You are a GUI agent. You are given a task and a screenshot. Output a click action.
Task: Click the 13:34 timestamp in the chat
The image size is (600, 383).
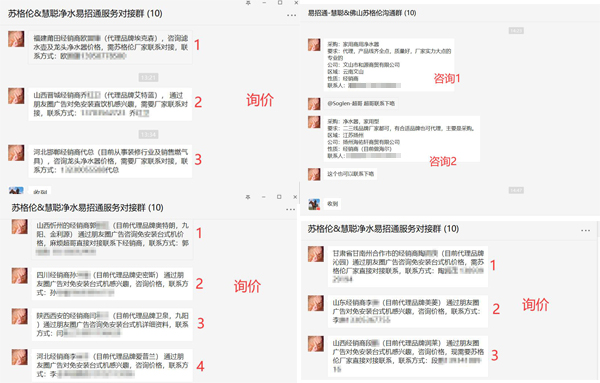pyautogui.click(x=148, y=134)
